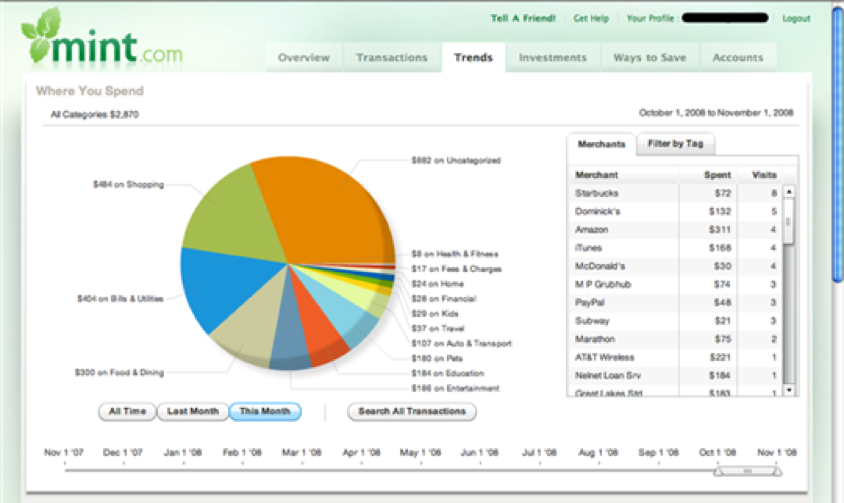This screenshot has width=844, height=503.
Task: Select the Merchants panel tab
Action: point(601,144)
